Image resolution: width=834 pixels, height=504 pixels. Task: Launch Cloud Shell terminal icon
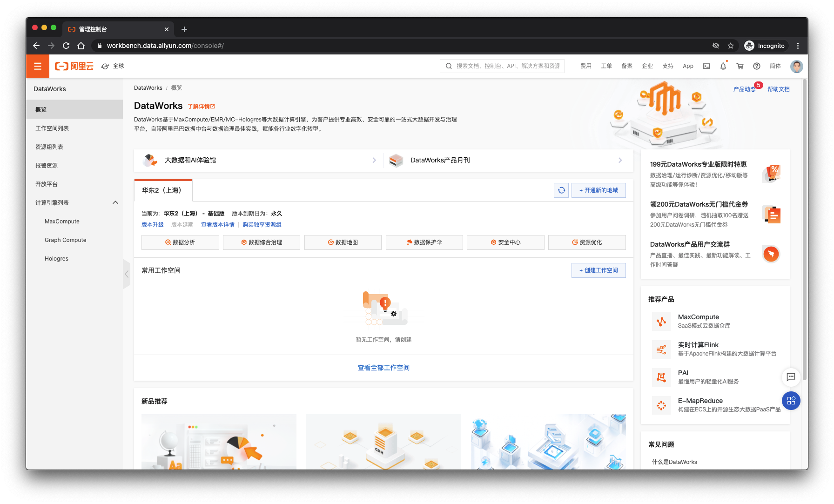pos(706,66)
